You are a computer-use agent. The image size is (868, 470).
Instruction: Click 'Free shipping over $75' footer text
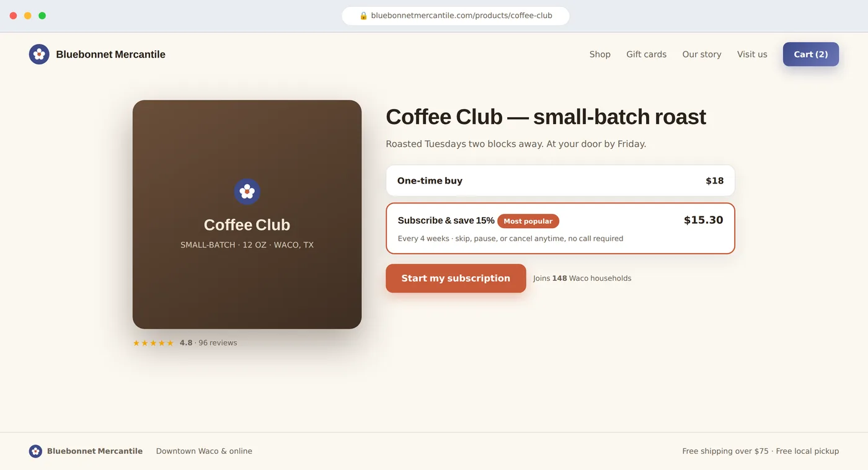pos(725,451)
